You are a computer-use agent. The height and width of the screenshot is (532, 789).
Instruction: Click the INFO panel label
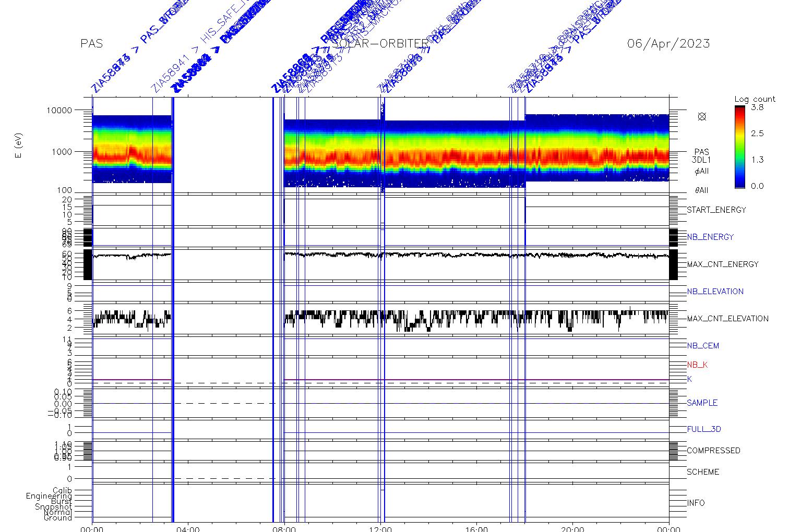(x=696, y=503)
